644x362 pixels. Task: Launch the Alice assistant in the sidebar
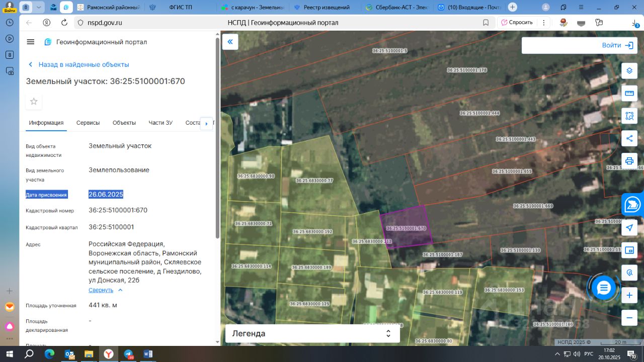pyautogui.click(x=10, y=326)
